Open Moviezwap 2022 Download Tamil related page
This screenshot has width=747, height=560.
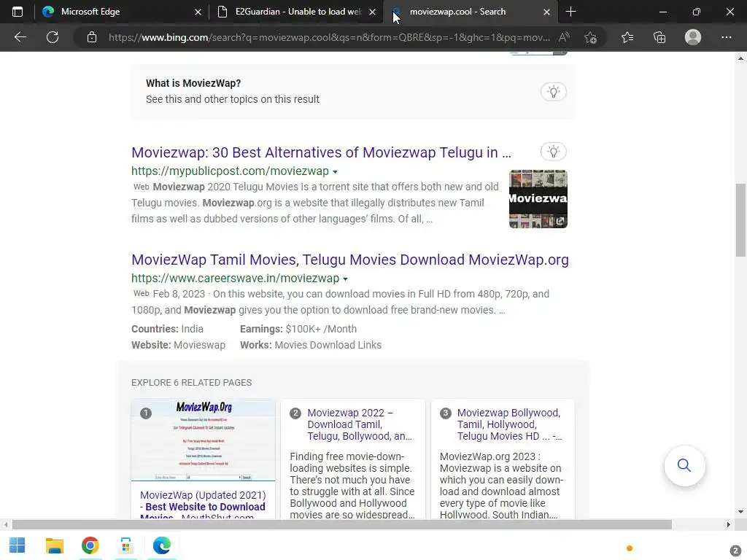360,424
